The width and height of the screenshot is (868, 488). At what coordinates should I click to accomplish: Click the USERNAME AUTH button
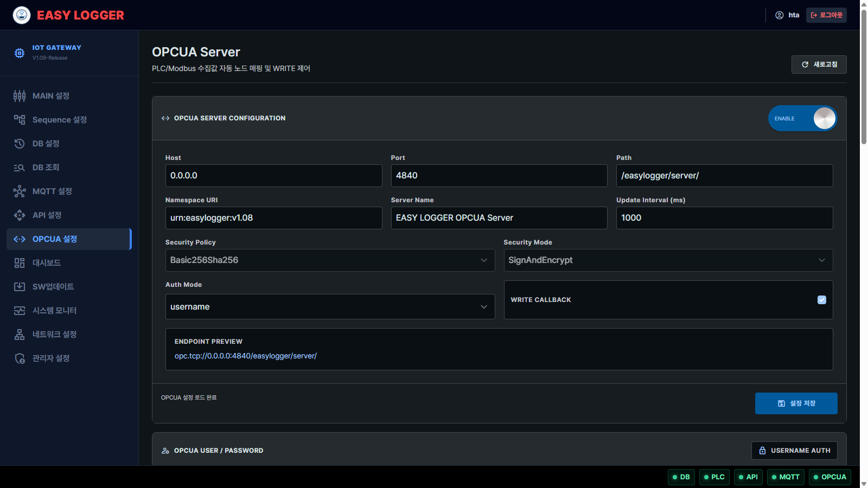[x=794, y=451]
